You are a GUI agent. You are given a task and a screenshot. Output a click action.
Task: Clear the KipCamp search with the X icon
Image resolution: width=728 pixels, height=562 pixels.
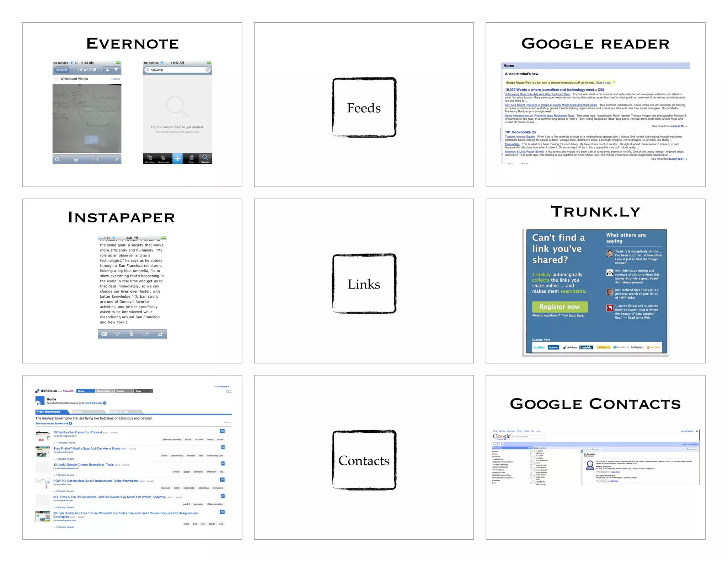[x=208, y=70]
